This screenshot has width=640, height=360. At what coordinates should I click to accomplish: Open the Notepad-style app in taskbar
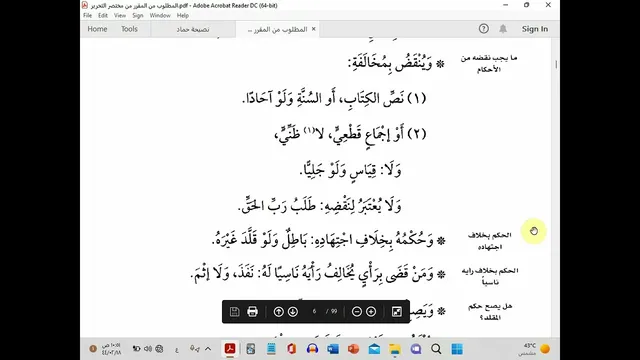tap(271, 349)
